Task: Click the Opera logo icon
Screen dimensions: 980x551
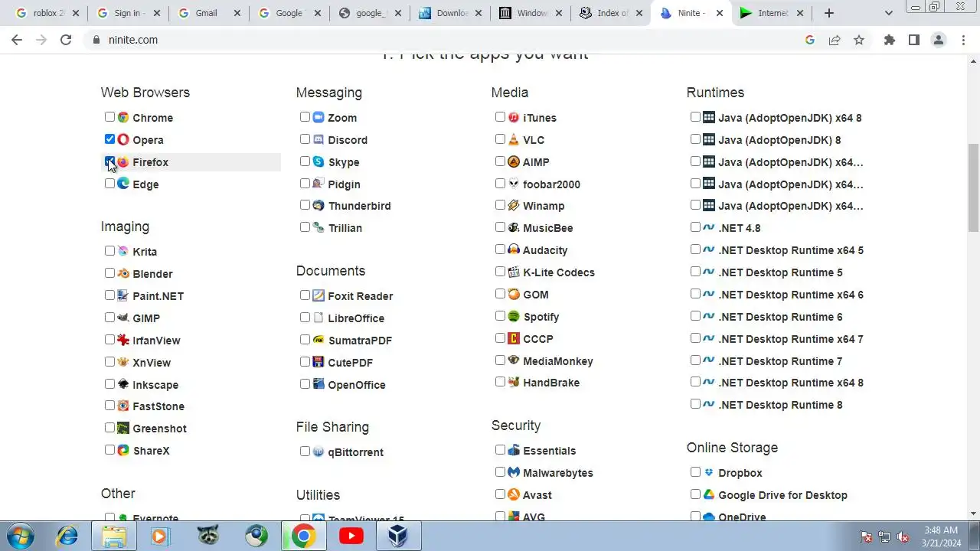Action: click(123, 139)
